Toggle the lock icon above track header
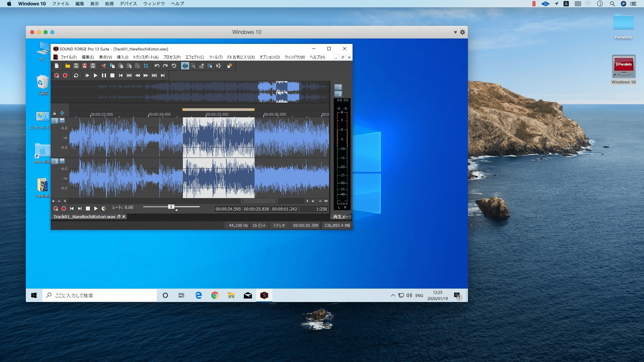 point(55,114)
